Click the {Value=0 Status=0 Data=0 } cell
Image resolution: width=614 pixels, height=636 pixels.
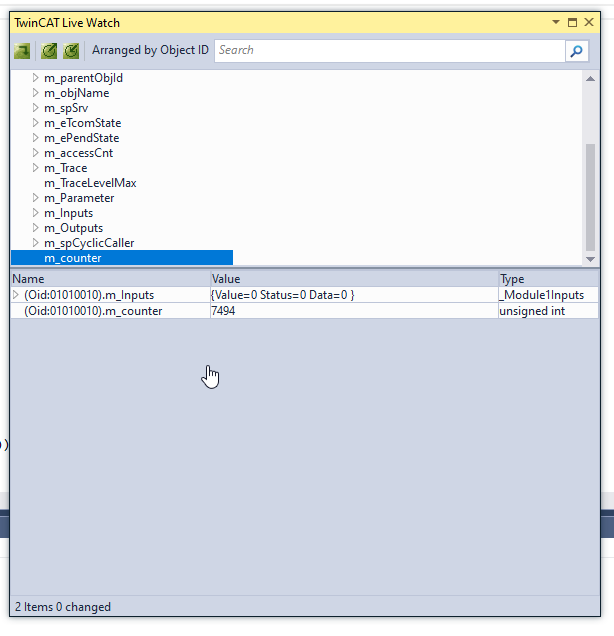coord(354,295)
